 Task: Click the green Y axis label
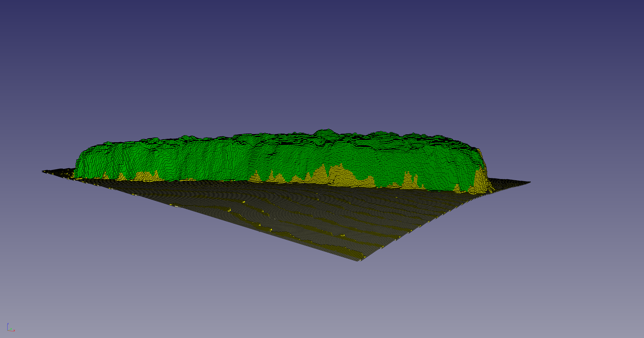tap(11, 329)
